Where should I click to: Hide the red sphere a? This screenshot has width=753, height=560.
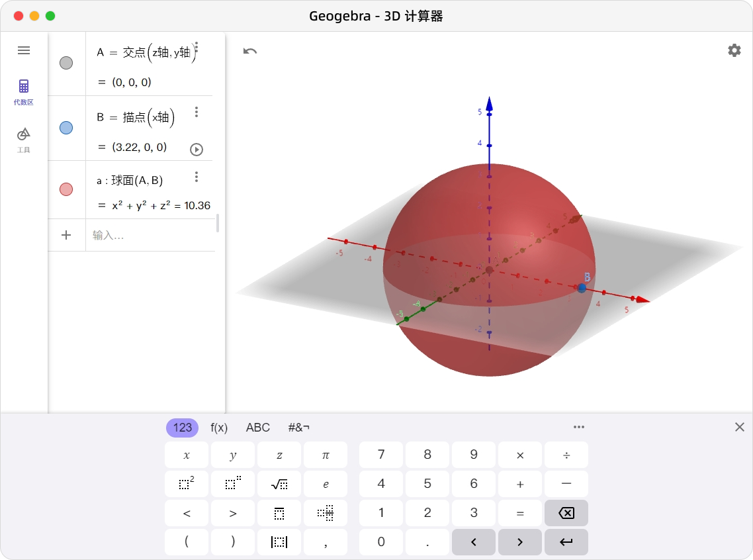[x=66, y=189]
